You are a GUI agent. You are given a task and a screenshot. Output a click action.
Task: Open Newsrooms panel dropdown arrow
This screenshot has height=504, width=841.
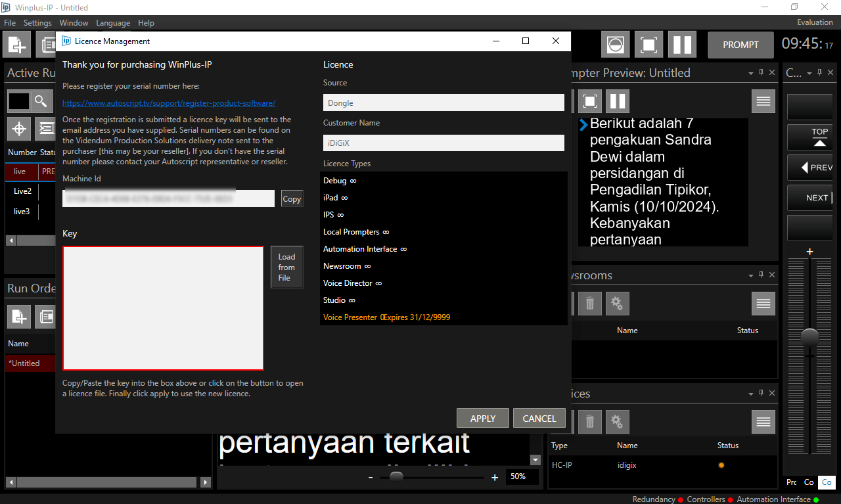[751, 275]
